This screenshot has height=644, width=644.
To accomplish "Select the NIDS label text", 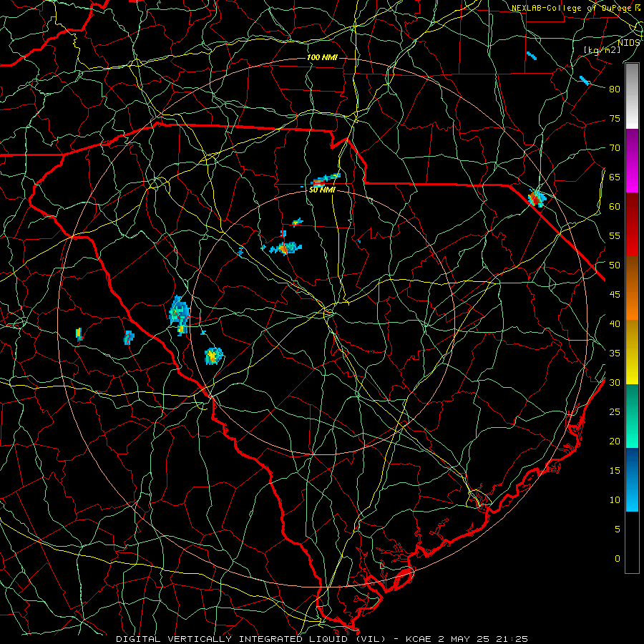I will point(628,42).
